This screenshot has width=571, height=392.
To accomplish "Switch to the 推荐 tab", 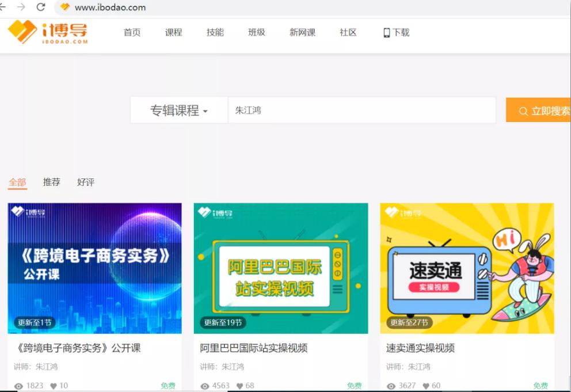I will point(51,182).
